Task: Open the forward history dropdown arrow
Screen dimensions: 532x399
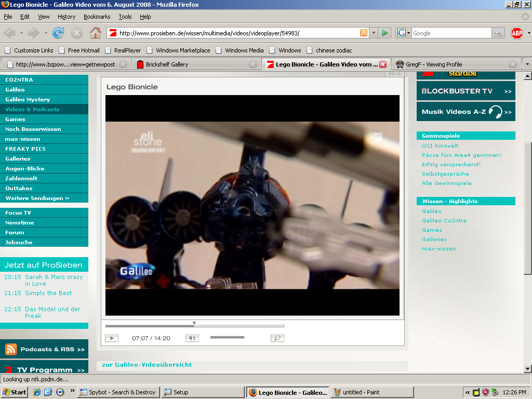Action: coord(46,33)
